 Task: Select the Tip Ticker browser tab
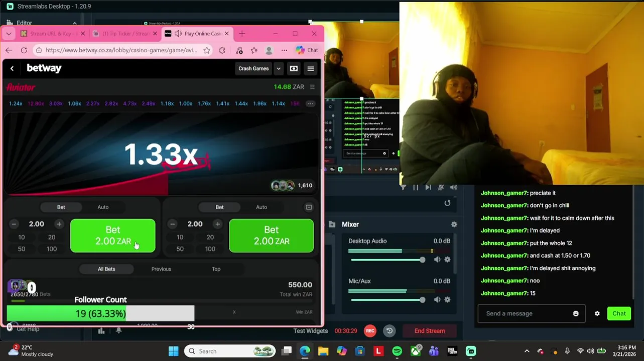(124, 34)
